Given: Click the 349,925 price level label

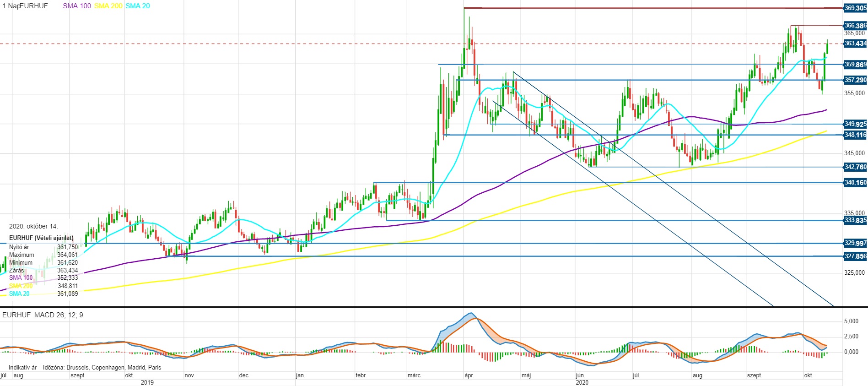Looking at the screenshot, I should [855, 124].
